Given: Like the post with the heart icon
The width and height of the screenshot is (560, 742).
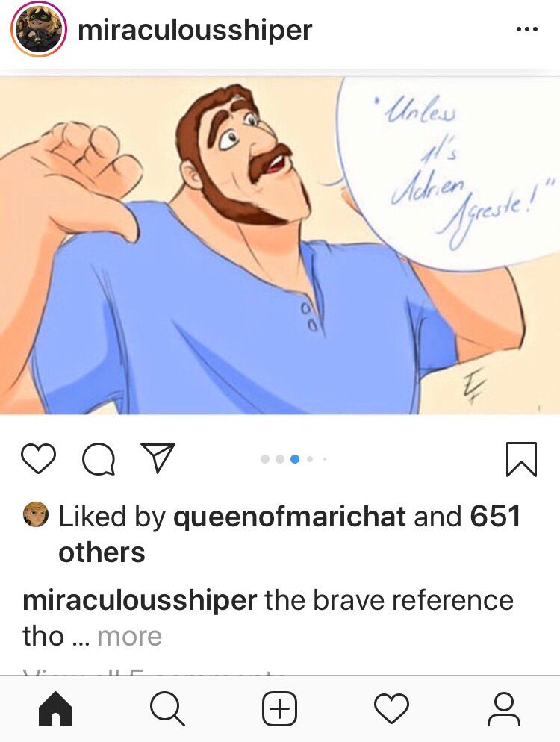Looking at the screenshot, I should 38,458.
